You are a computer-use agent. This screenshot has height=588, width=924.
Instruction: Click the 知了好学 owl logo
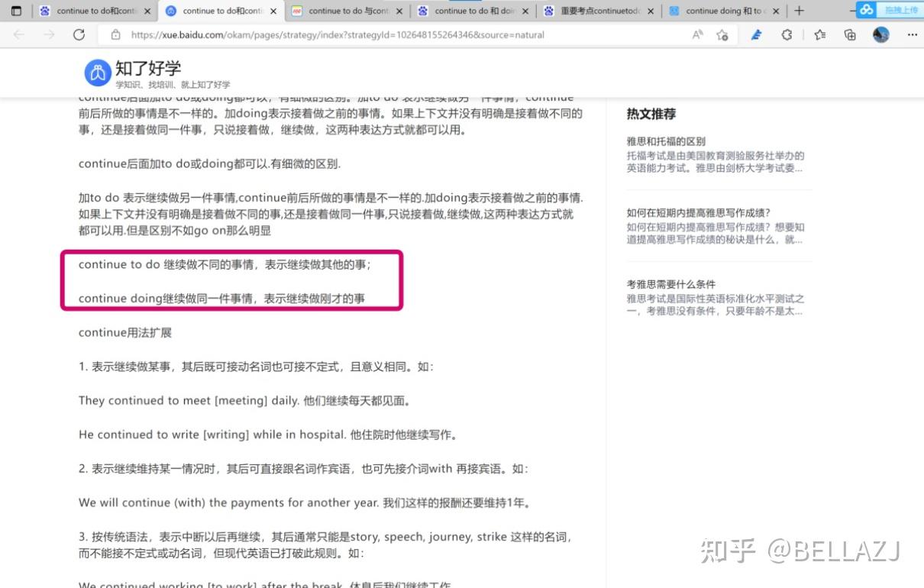[97, 72]
